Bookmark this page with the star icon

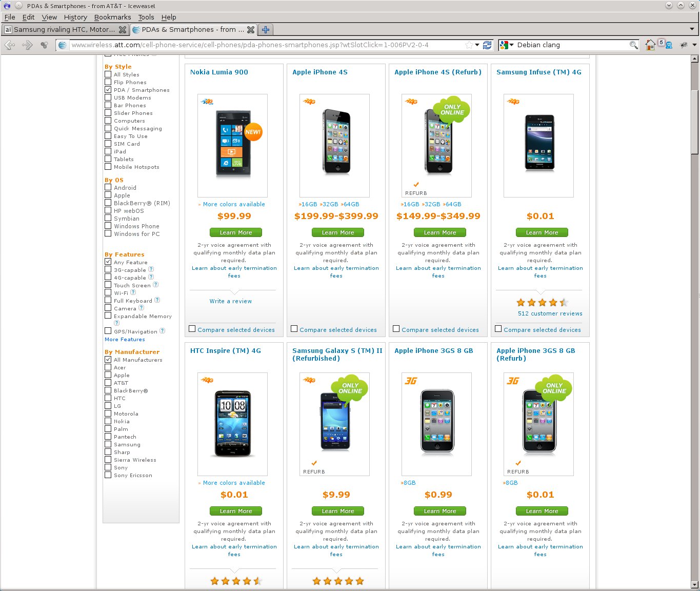click(469, 45)
